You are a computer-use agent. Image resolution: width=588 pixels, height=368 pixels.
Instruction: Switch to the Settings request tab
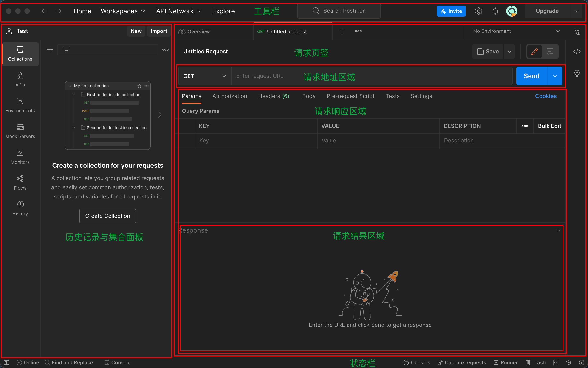coord(421,96)
